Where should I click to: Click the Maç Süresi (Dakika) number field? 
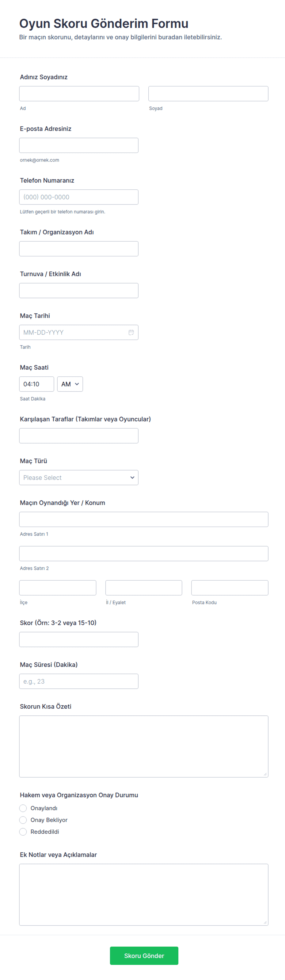point(79,681)
